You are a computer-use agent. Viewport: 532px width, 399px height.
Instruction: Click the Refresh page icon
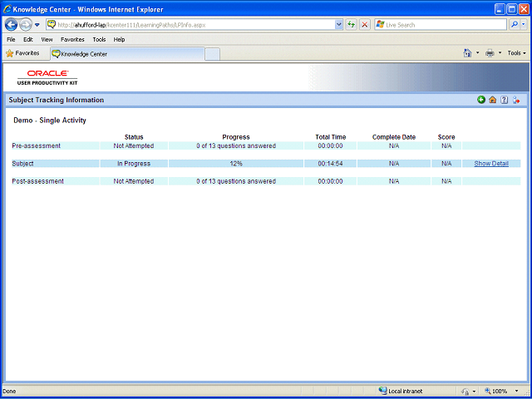351,24
